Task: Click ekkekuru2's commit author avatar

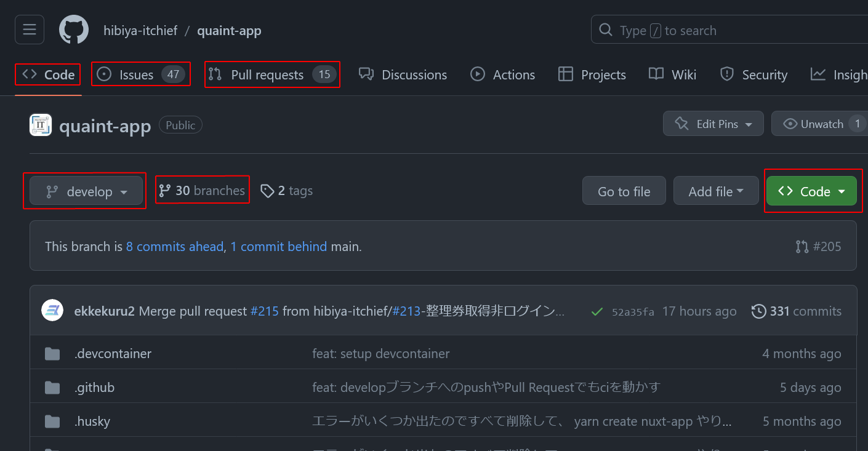Action: [x=52, y=311]
